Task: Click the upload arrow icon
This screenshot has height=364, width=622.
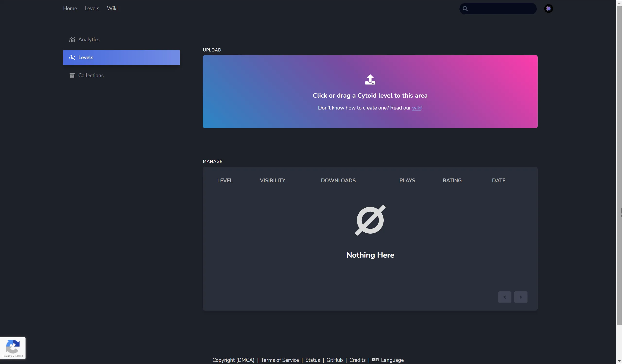Action: 370,79
